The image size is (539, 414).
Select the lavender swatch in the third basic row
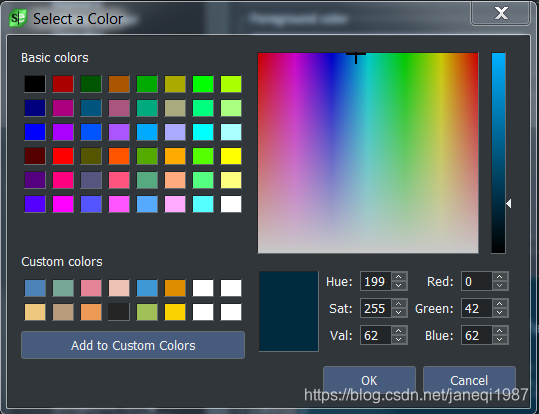(175, 132)
